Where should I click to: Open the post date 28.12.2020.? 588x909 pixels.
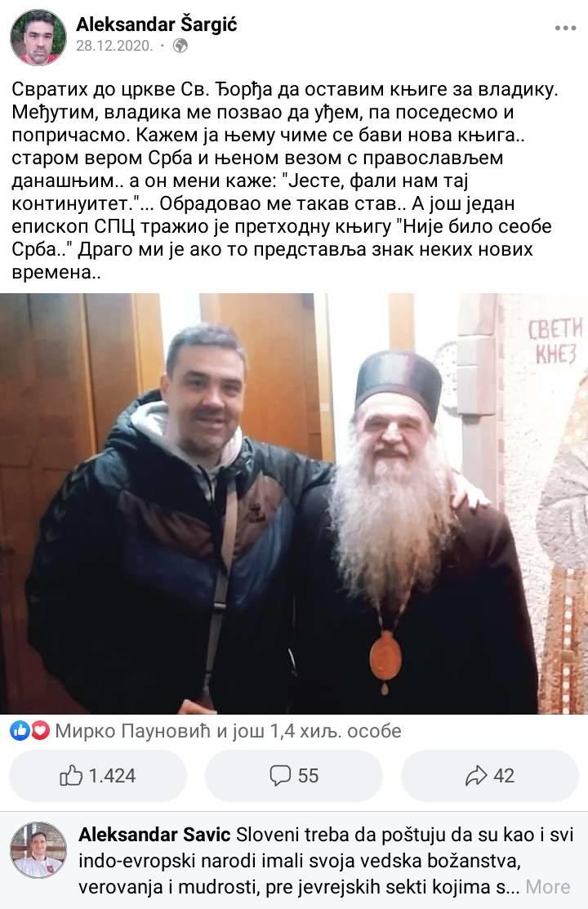[114, 46]
